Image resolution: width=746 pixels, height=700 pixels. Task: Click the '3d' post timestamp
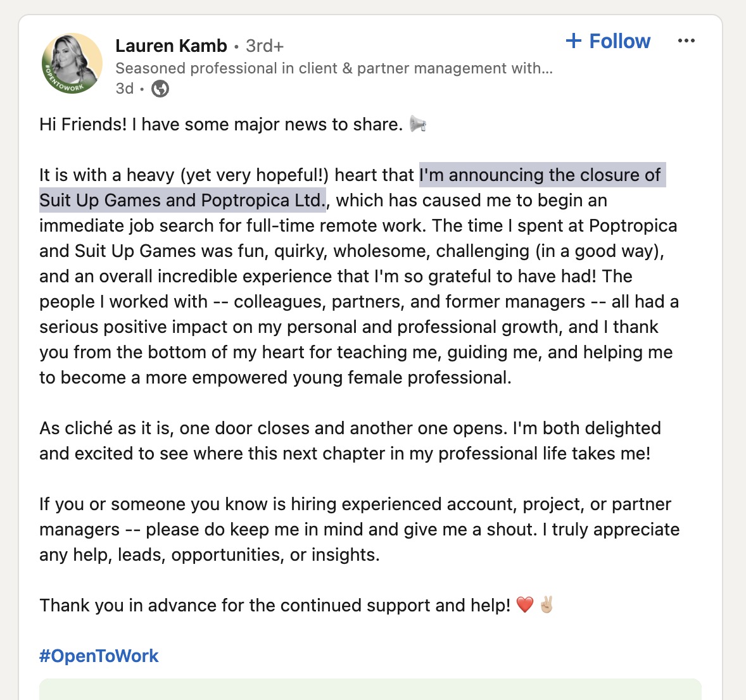[x=124, y=89]
